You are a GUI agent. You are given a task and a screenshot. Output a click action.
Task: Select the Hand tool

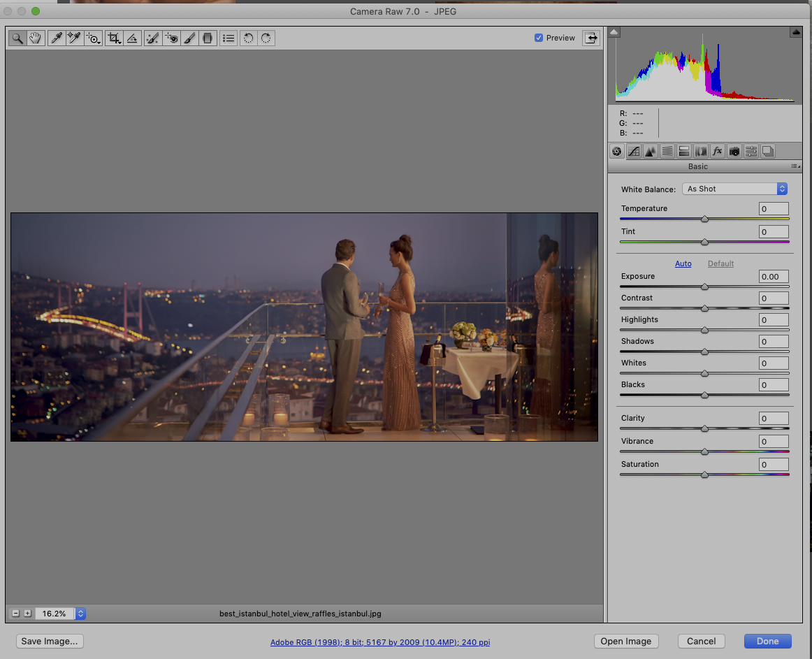point(35,38)
